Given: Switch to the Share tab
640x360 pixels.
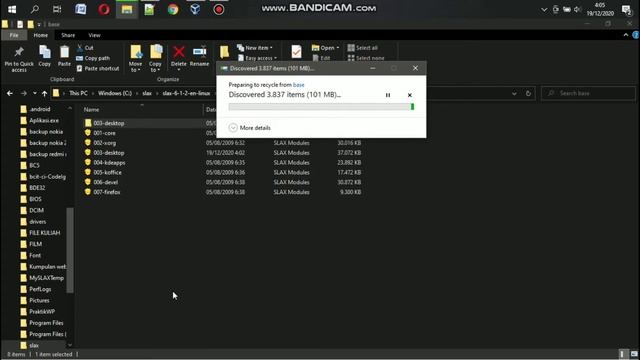Looking at the screenshot, I should [68, 35].
